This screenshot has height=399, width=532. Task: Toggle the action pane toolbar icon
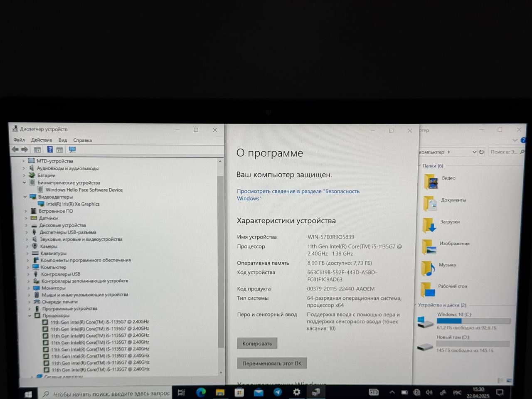click(60, 150)
